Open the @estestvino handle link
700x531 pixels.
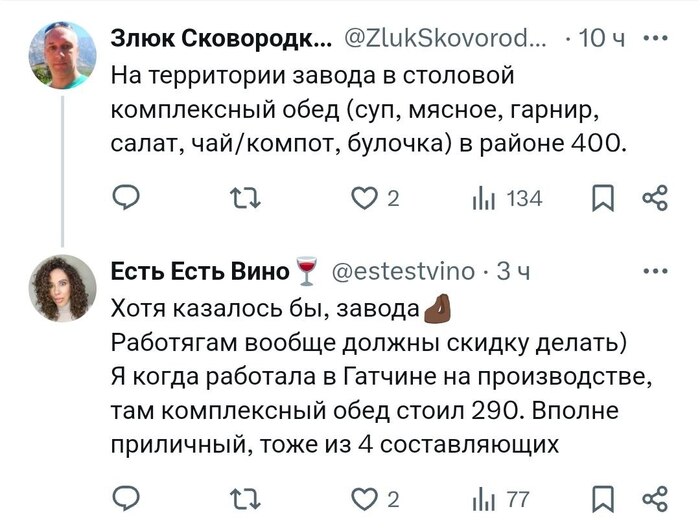click(x=402, y=272)
